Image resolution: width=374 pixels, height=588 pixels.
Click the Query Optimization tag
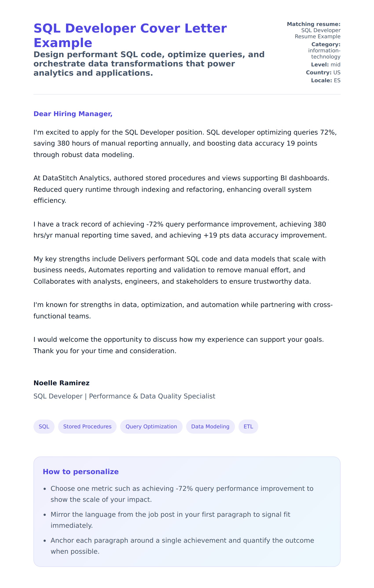(151, 426)
